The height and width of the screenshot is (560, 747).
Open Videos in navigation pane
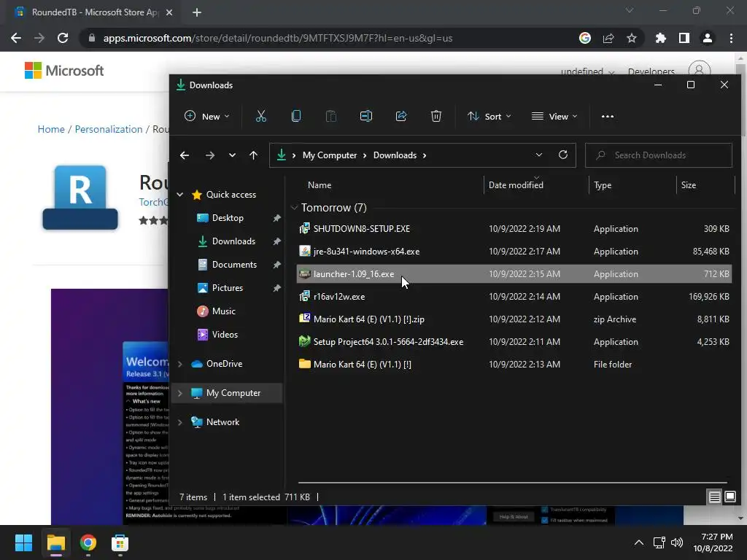pyautogui.click(x=225, y=334)
